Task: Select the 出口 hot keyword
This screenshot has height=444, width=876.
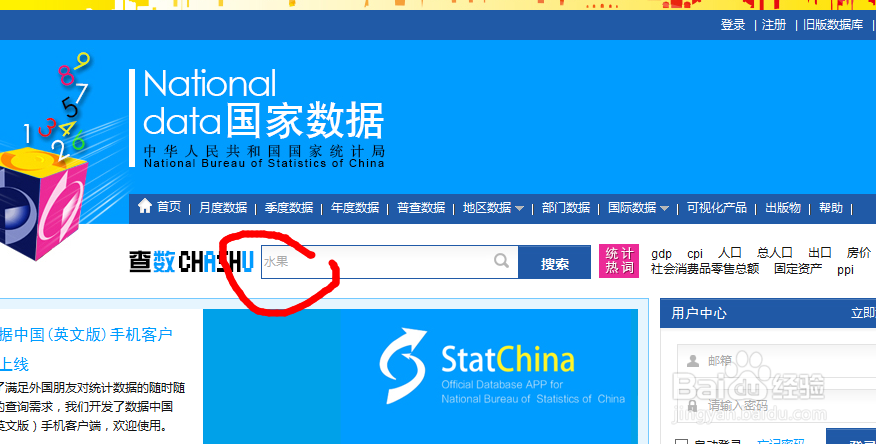Action: point(820,253)
